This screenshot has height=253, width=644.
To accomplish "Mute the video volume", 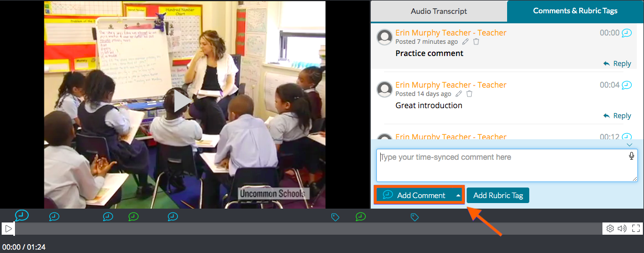I will point(622,228).
